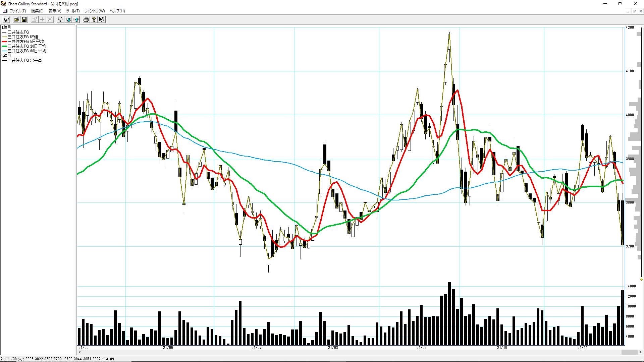Open the ヘルプ(H) menu
Screen dimensions: 644x362
(x=117, y=11)
